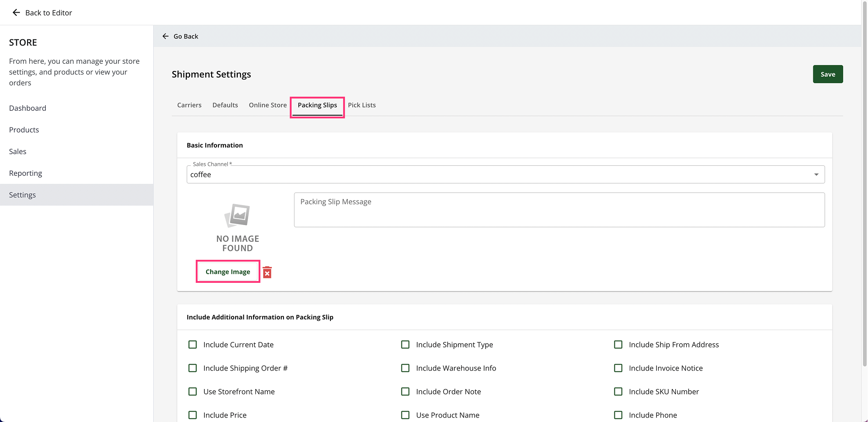The image size is (868, 422).
Task: Switch to the Carriers tab
Action: pos(189,105)
